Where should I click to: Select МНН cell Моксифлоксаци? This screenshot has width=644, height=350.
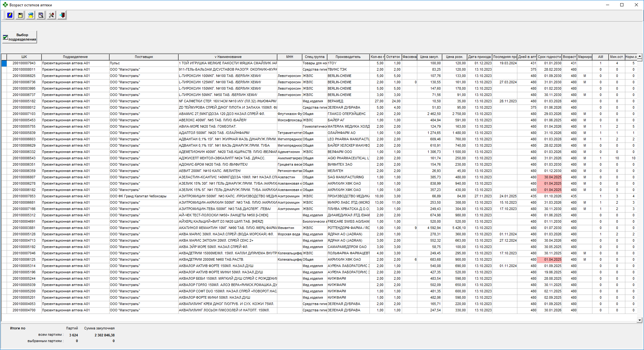[290, 120]
